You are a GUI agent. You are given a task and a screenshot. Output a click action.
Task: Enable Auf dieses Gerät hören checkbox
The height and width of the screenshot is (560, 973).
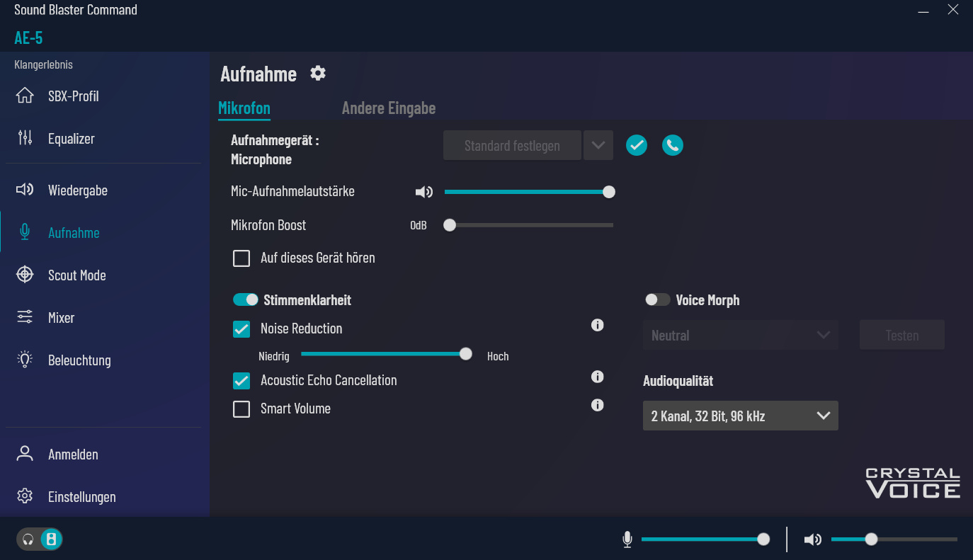point(241,258)
